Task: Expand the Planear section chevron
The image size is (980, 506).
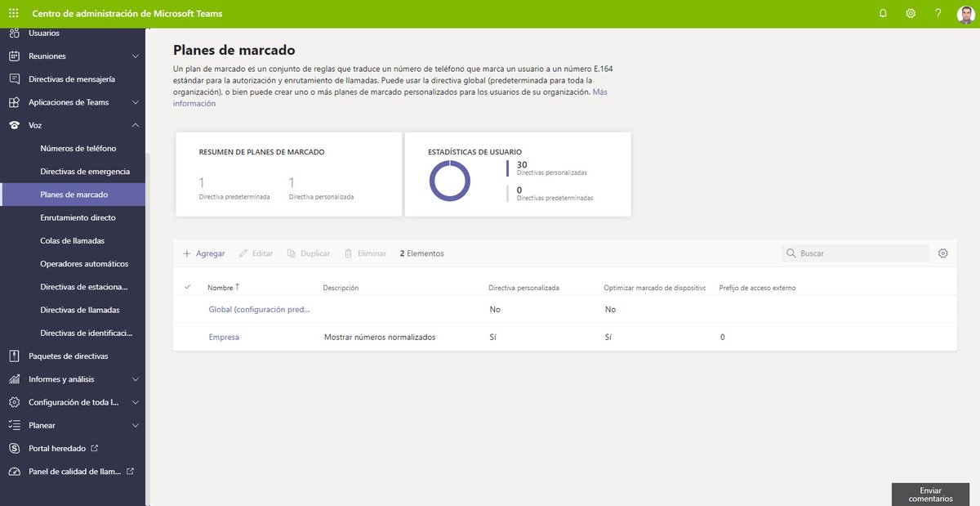Action: pyautogui.click(x=136, y=425)
